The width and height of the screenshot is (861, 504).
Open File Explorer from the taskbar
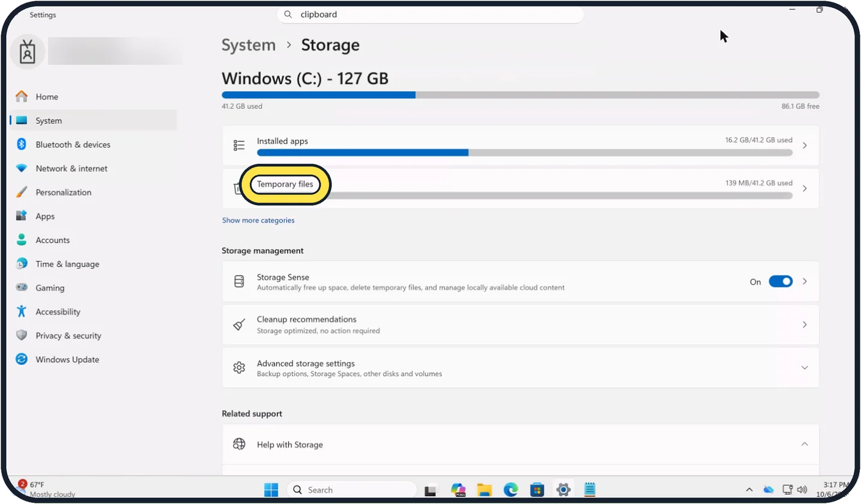pyautogui.click(x=485, y=490)
